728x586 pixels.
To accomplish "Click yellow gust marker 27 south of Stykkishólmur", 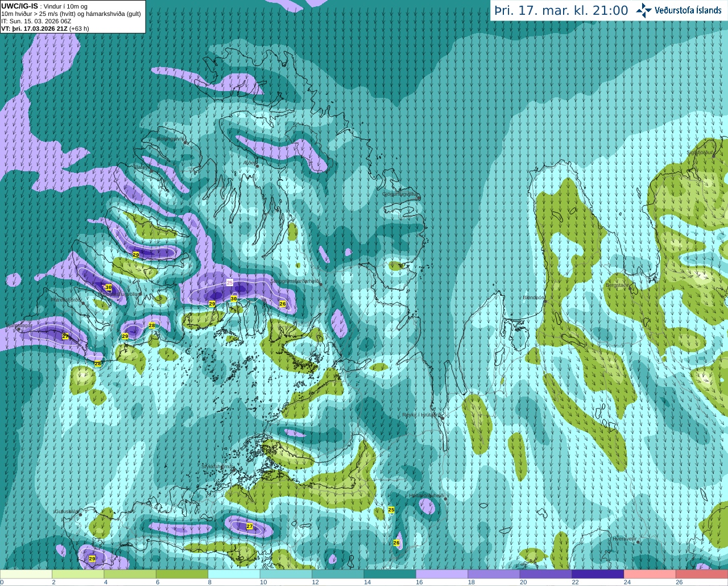I will [x=250, y=526].
